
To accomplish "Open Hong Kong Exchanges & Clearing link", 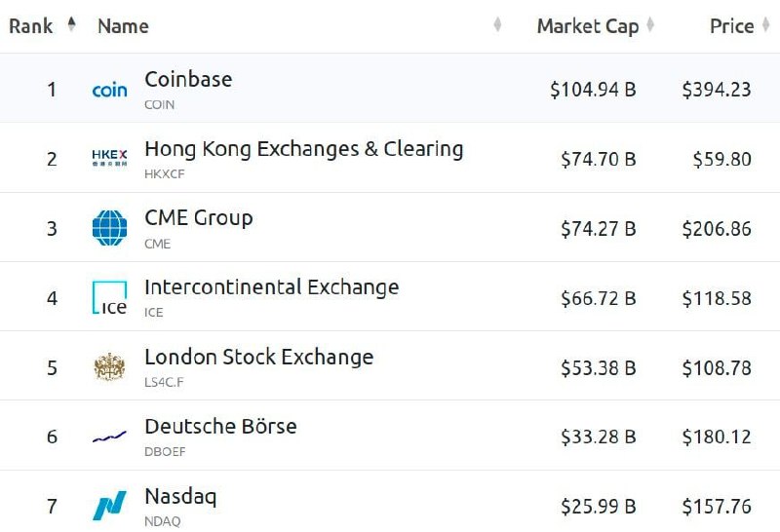I will pyautogui.click(x=304, y=149).
